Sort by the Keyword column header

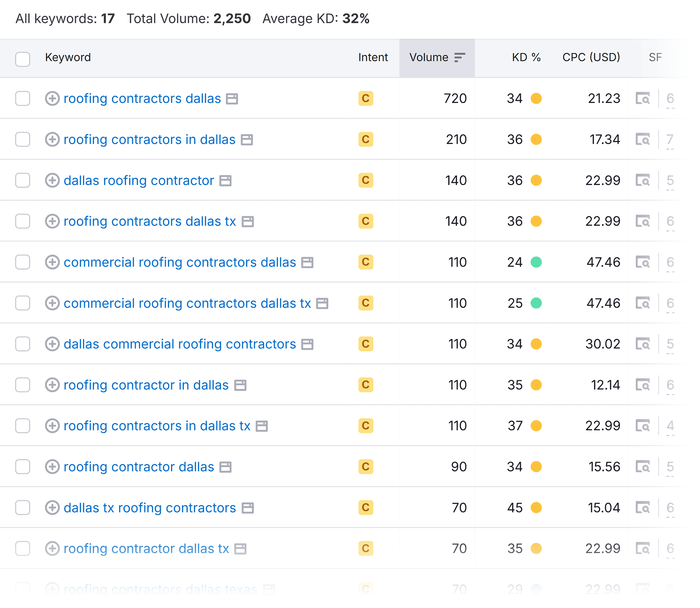[68, 57]
